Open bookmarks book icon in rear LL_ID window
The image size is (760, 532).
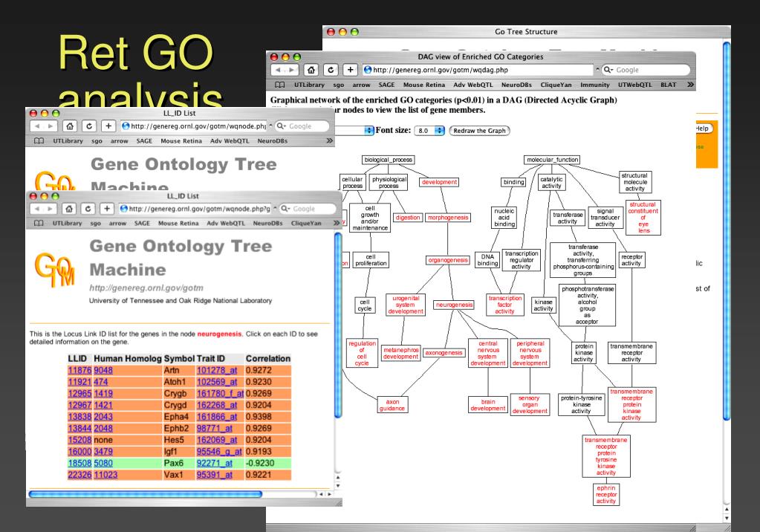click(39, 141)
